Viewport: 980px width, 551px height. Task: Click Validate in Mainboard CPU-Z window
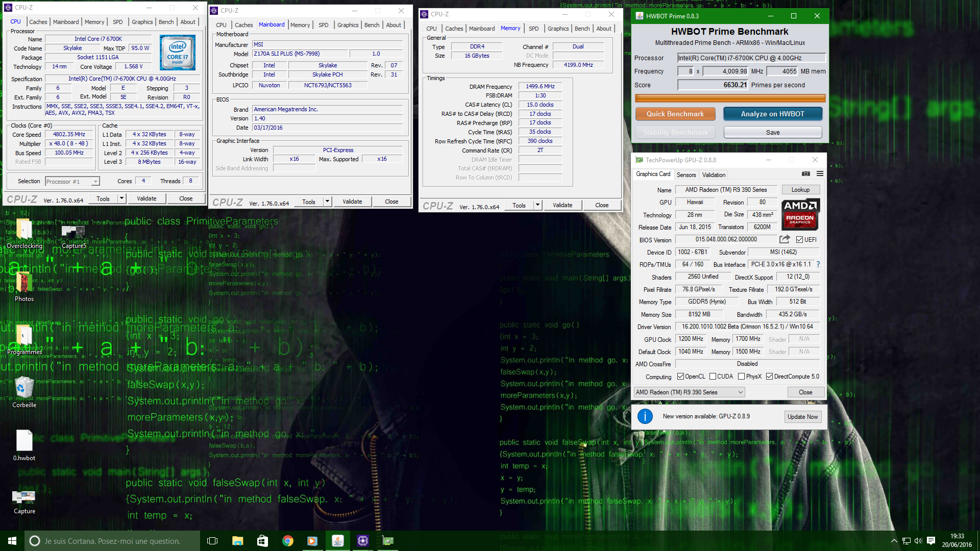pyautogui.click(x=352, y=202)
